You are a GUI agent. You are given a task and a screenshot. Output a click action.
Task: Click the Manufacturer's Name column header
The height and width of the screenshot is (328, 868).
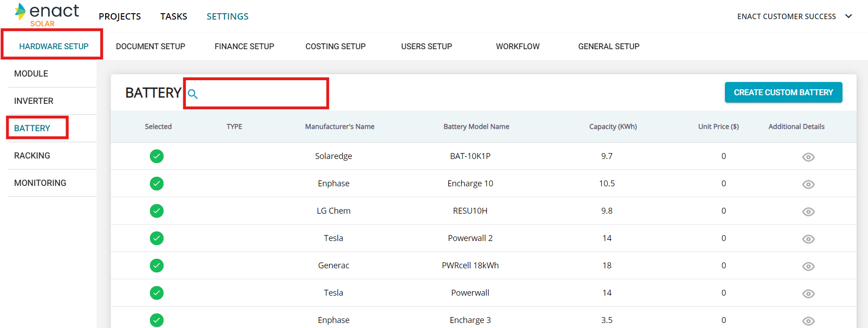pos(339,127)
